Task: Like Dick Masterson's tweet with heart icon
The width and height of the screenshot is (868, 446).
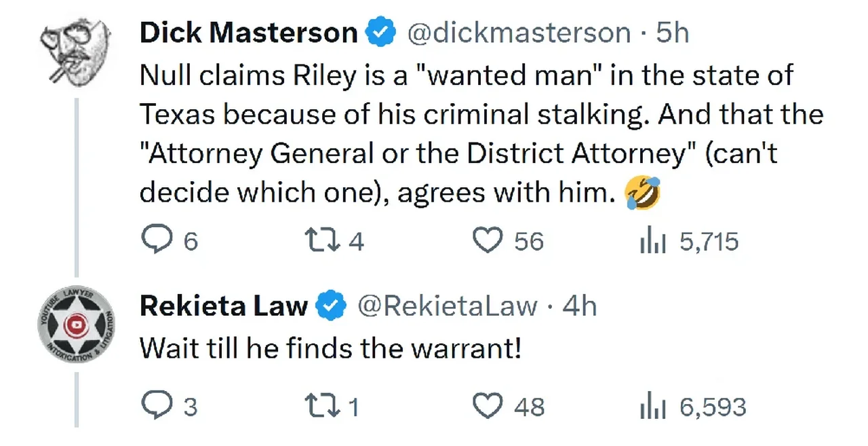Action: (486, 241)
